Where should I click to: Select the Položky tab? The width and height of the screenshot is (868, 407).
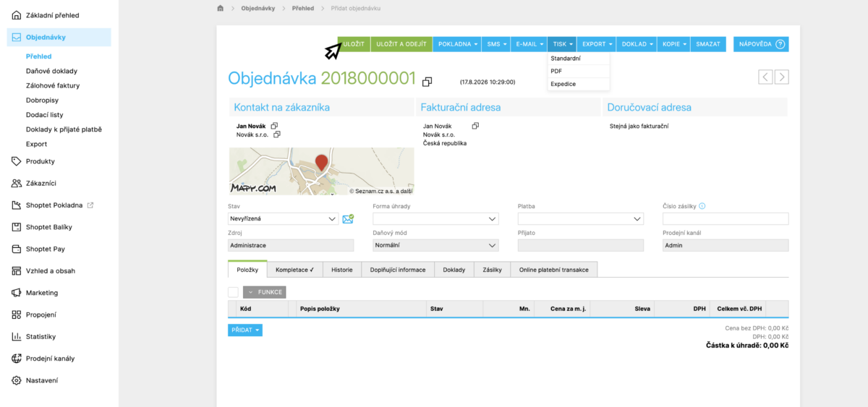[247, 269]
